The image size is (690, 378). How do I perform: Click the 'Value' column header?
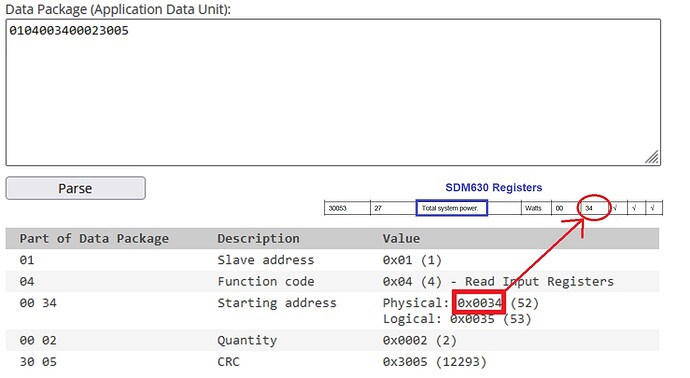coord(401,239)
